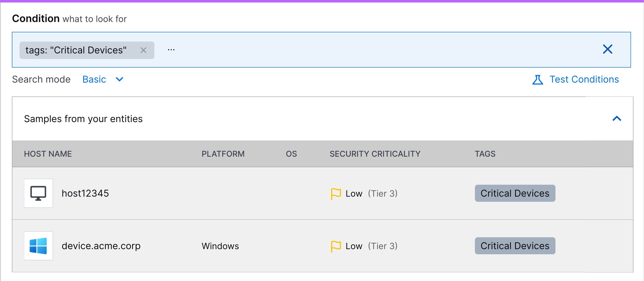Click the PLATFORM column header
This screenshot has height=281, width=644.
[x=223, y=154]
